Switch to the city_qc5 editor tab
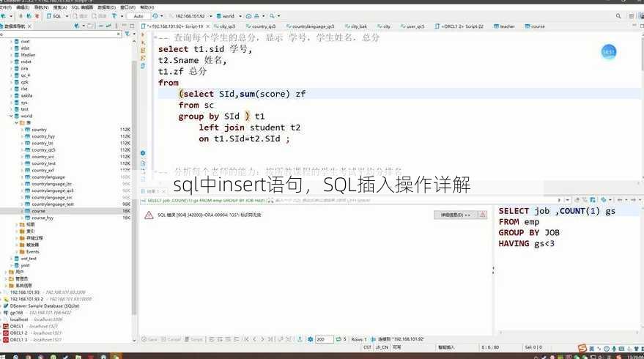This screenshot has width=644, height=359. pos(225,26)
